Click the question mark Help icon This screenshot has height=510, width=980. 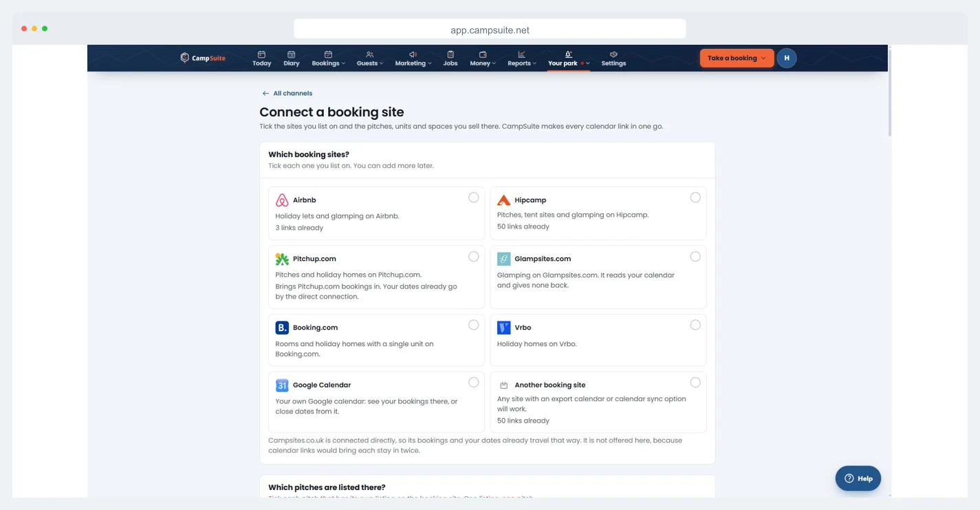849,478
